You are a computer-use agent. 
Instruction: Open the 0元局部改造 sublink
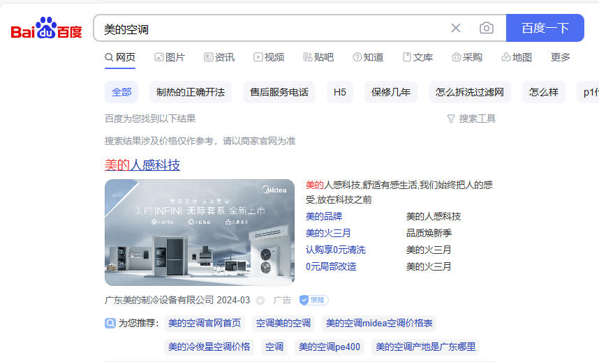pos(331,266)
